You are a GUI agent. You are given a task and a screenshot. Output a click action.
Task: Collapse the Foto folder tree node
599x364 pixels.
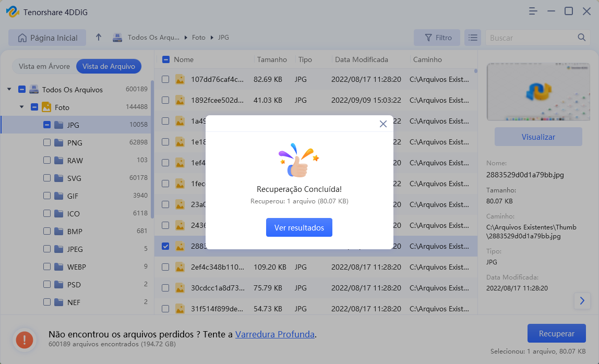point(21,107)
